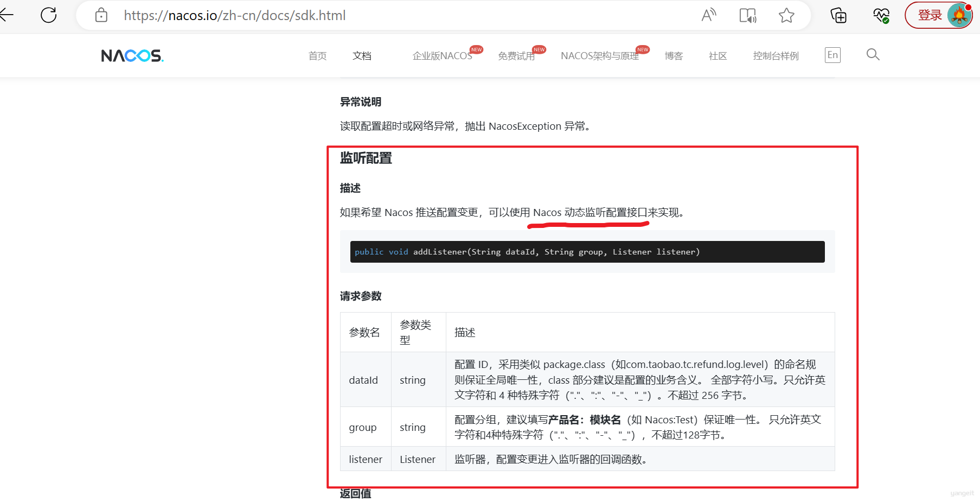Image resolution: width=980 pixels, height=502 pixels.
Task: Open the 免费试用 navigation link
Action: click(516, 56)
